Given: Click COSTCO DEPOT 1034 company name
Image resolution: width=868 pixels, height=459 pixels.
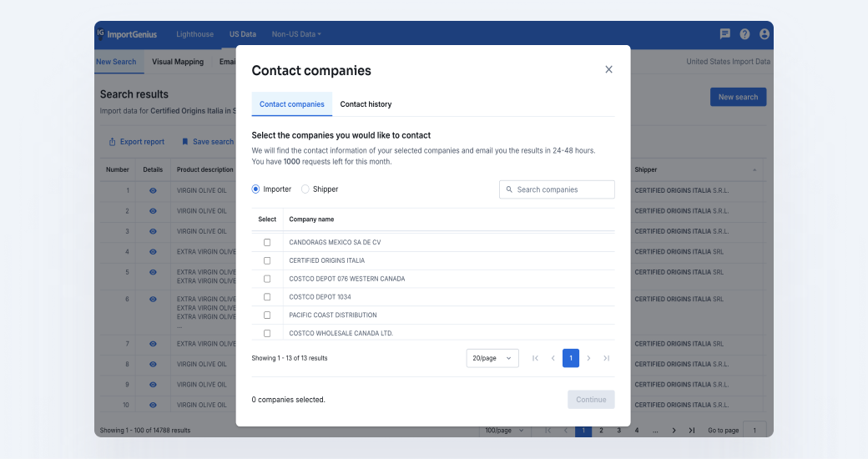Looking at the screenshot, I should (320, 297).
